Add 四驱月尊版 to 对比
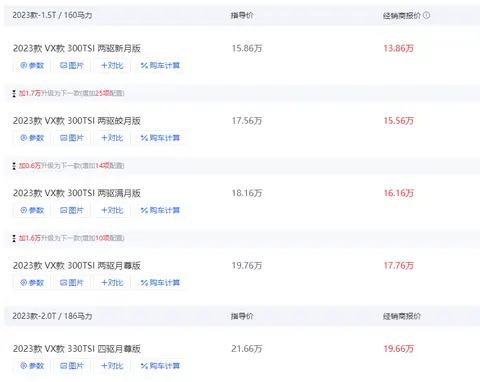The image size is (480, 382). (112, 366)
